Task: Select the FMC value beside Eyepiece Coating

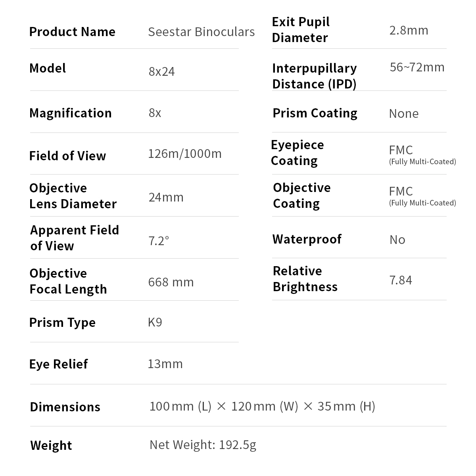Action: click(x=401, y=150)
